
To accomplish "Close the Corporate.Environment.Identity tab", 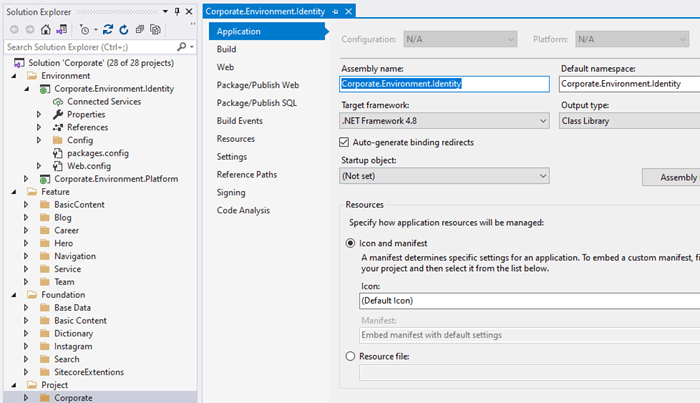I will pyautogui.click(x=349, y=12).
